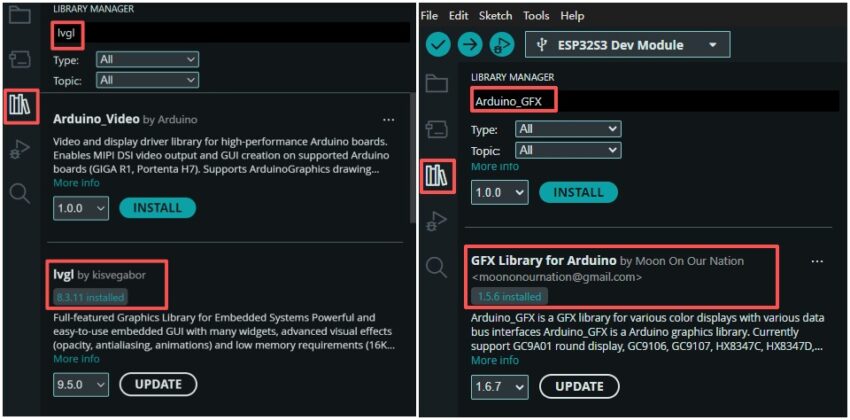
Task: Click Upload arrow button in right window
Action: coord(470,45)
